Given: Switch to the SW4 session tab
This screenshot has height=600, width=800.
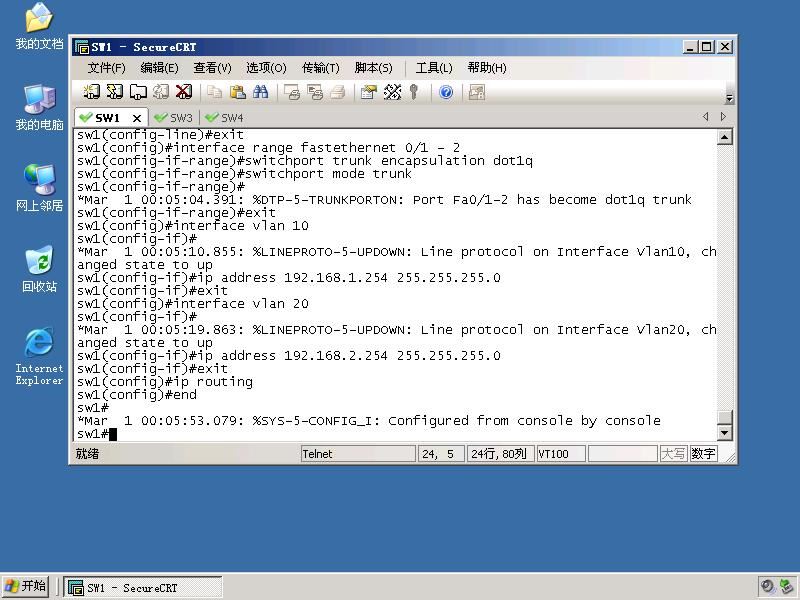Looking at the screenshot, I should click(224, 118).
